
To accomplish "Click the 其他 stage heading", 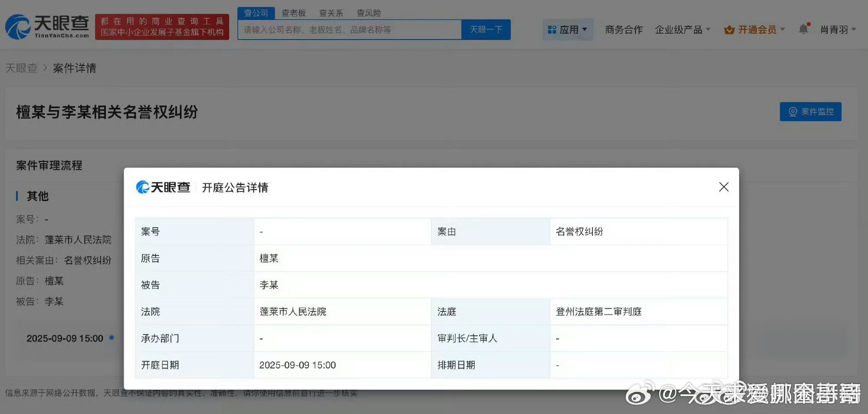I will [x=38, y=196].
